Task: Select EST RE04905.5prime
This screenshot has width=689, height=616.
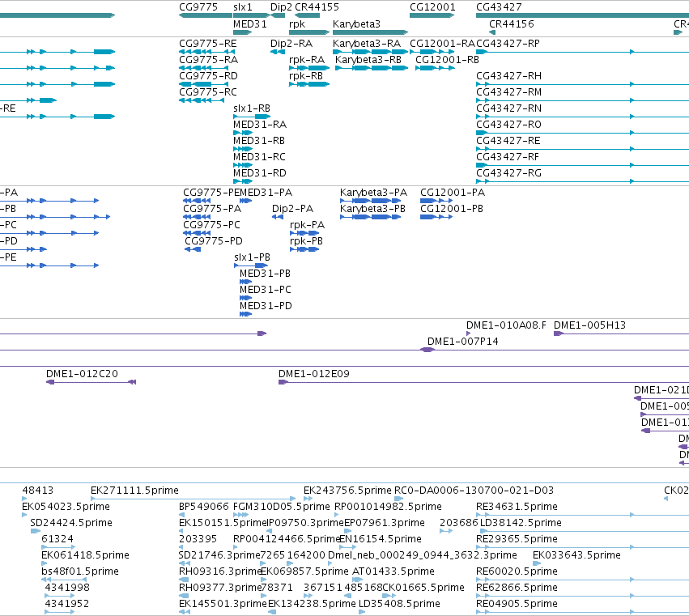Action: point(517,604)
